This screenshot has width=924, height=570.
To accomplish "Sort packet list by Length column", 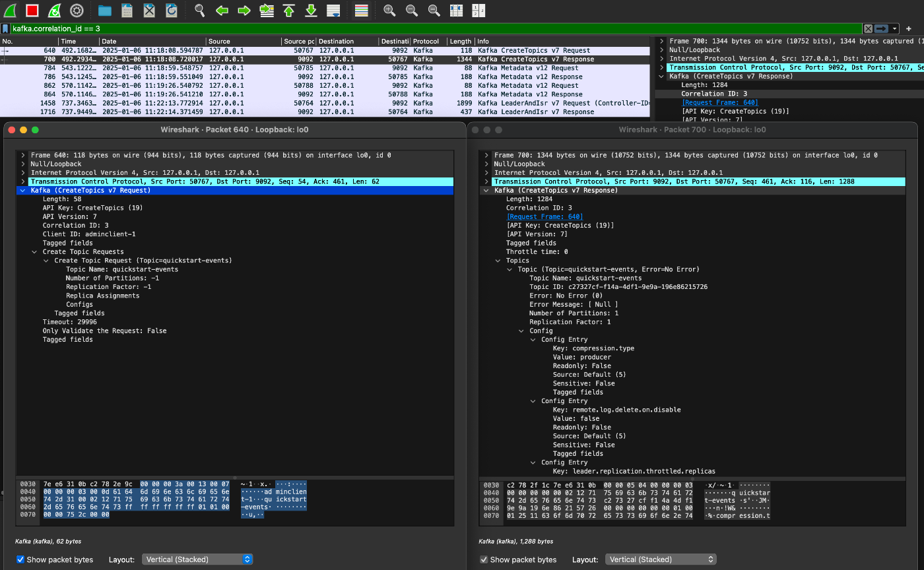I will click(461, 41).
